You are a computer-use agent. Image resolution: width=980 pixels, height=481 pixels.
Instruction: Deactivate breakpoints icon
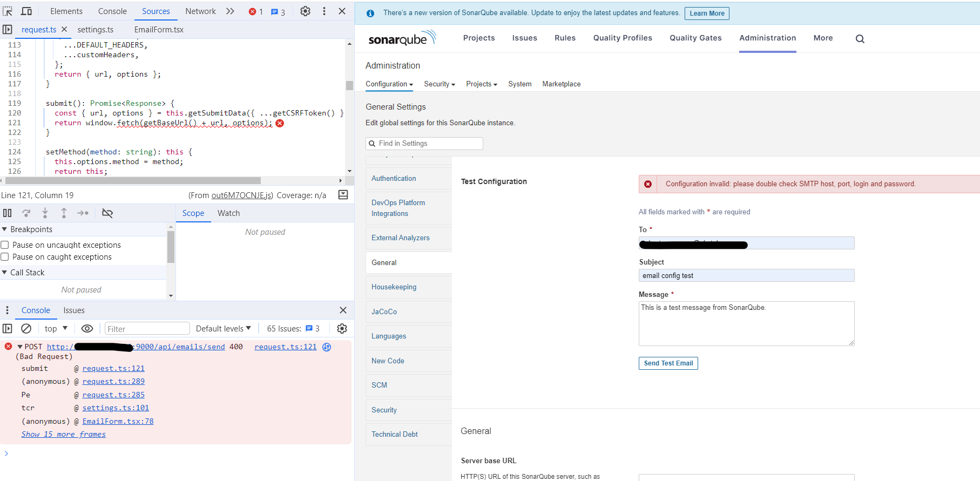tap(107, 213)
